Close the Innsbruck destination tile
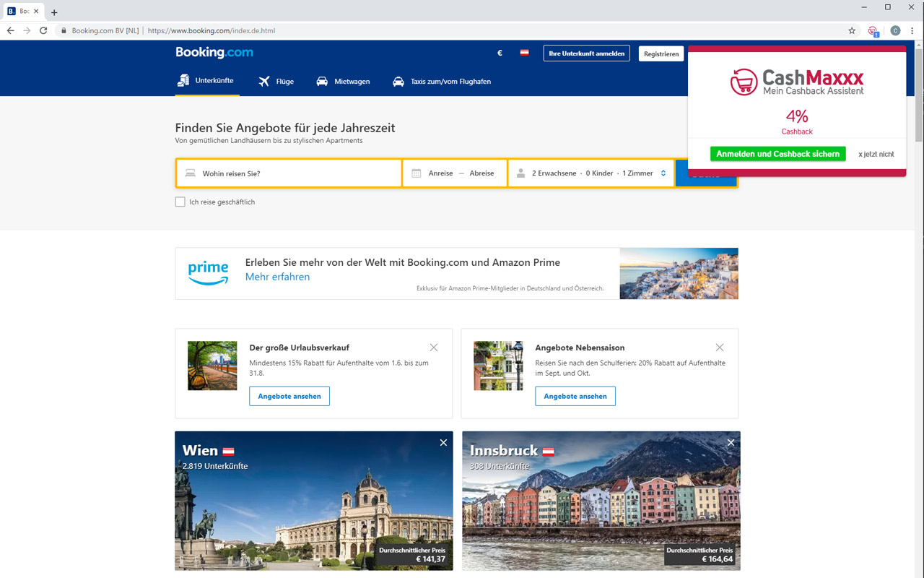This screenshot has width=924, height=578. pos(731,442)
